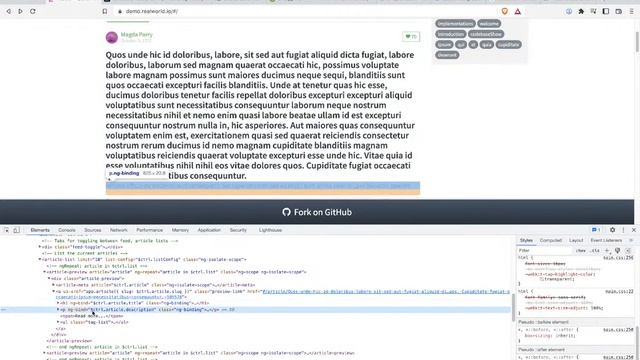Switch to the Sources tab
Image resolution: width=640 pixels, height=360 pixels.
tap(93, 230)
